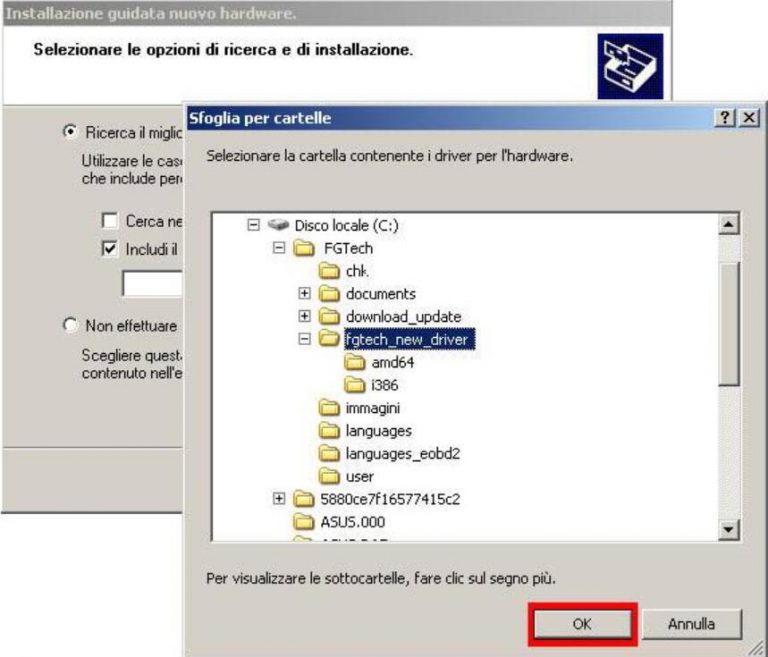The height and width of the screenshot is (657, 768).
Task: Click the fgtech_new_driver folder icon
Action: coord(329,339)
